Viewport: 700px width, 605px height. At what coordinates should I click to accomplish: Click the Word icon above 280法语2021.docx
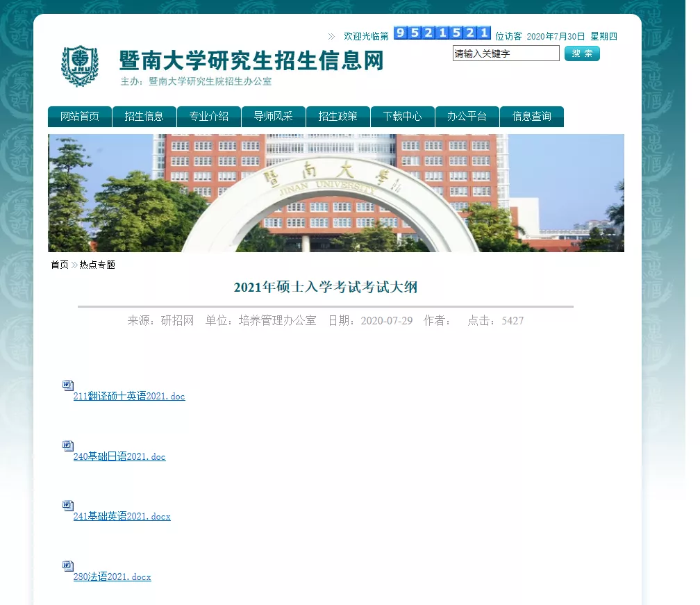[67, 565]
